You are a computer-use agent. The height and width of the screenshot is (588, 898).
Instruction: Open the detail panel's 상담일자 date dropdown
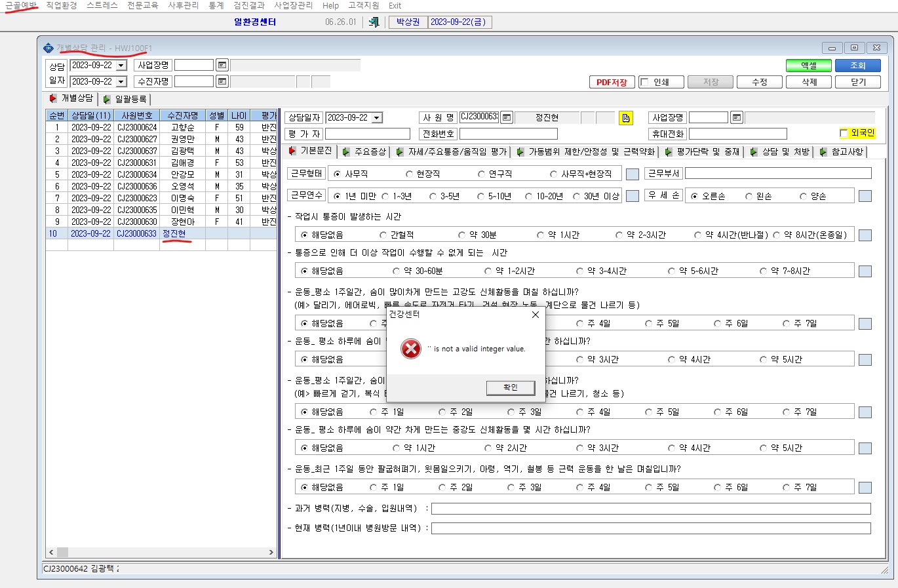pos(377,118)
